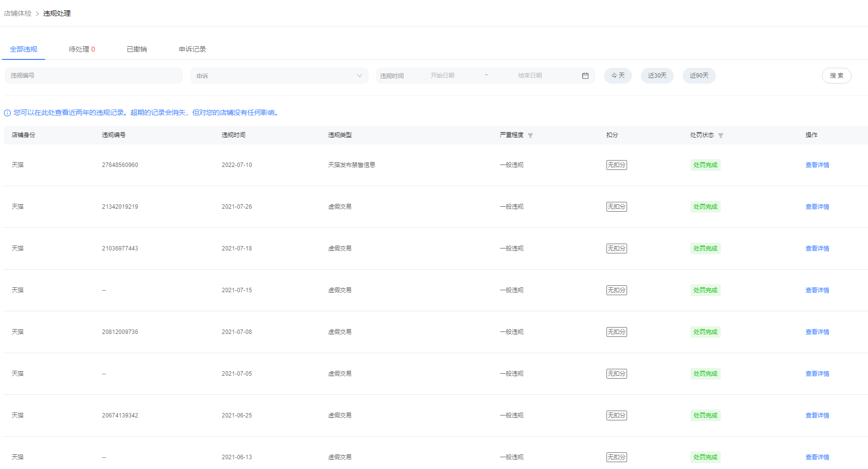The image size is (868, 469).
Task: Click the 结束日期 end date field
Action: pos(530,76)
